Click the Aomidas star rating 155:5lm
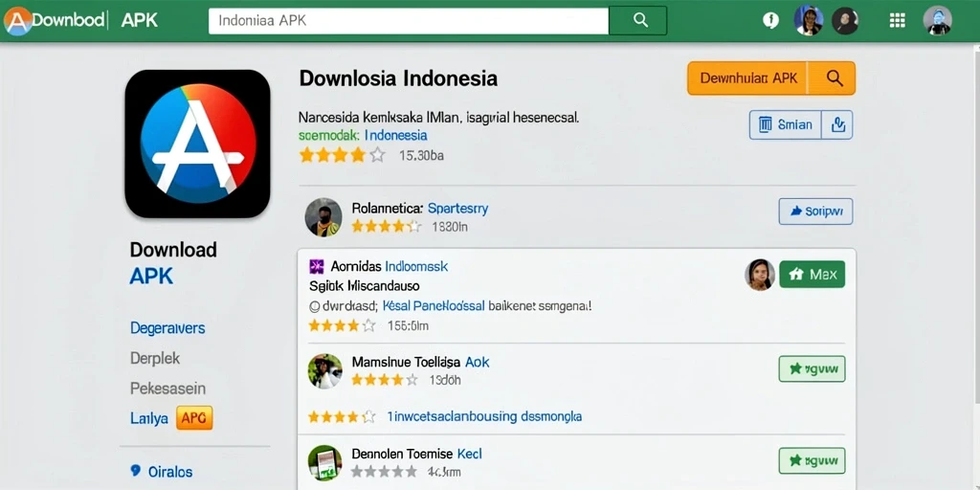980x490 pixels. point(368,325)
